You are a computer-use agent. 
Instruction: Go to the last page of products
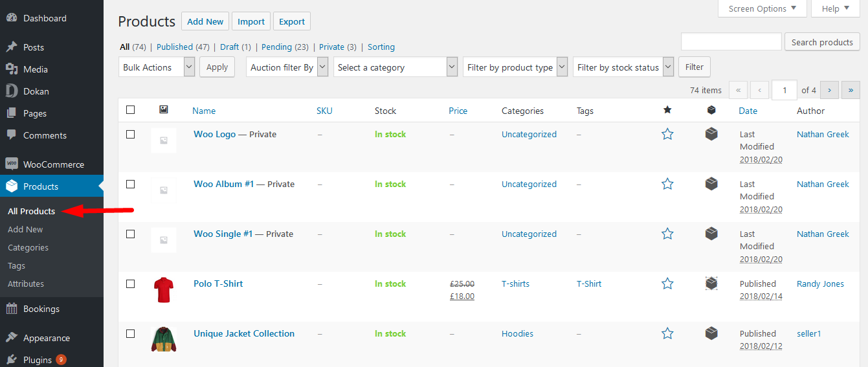851,90
